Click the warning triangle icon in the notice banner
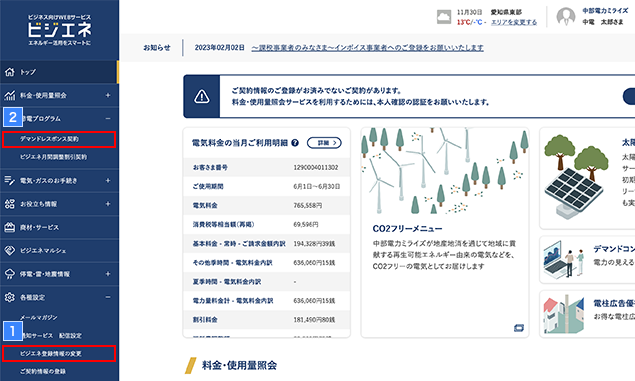The height and width of the screenshot is (381, 635). [202, 96]
